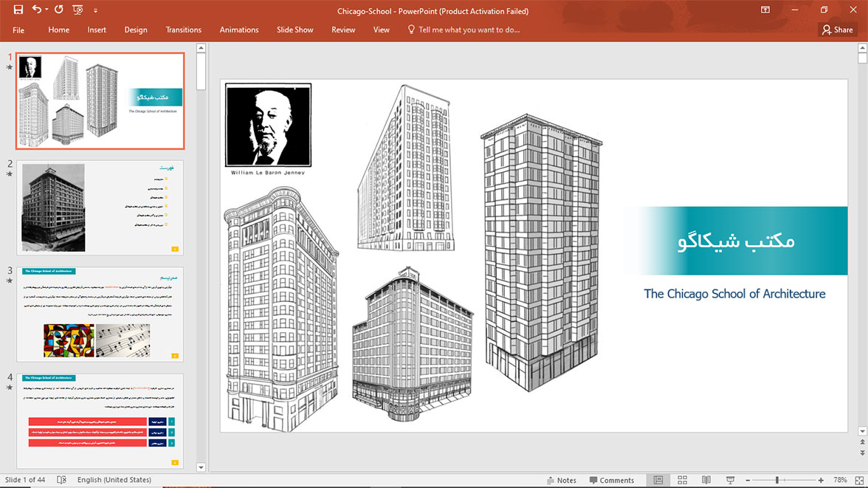Click the thumbnail pane scroll up arrow
The height and width of the screenshot is (488, 868).
pos(201,48)
